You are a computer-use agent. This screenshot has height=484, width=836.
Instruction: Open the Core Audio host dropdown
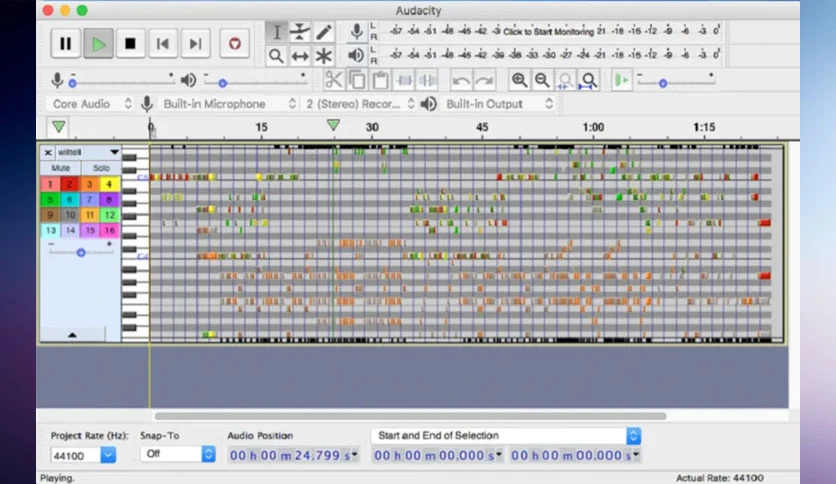[x=91, y=103]
